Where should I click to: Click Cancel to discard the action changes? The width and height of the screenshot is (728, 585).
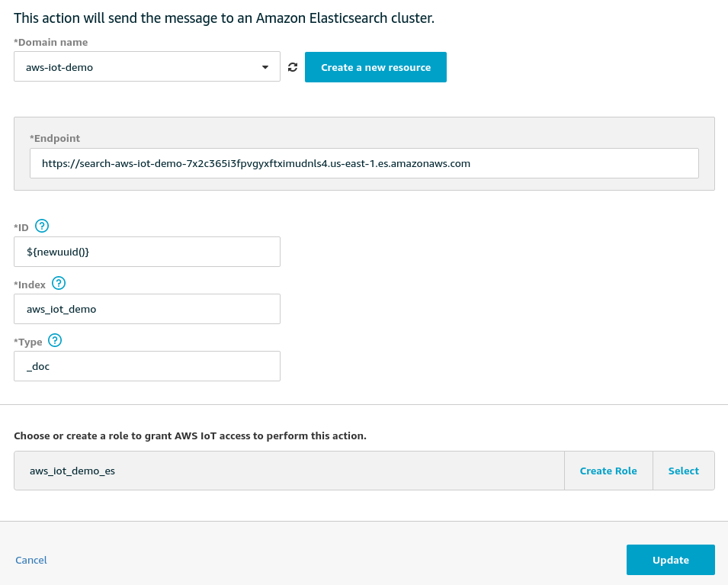click(x=31, y=559)
